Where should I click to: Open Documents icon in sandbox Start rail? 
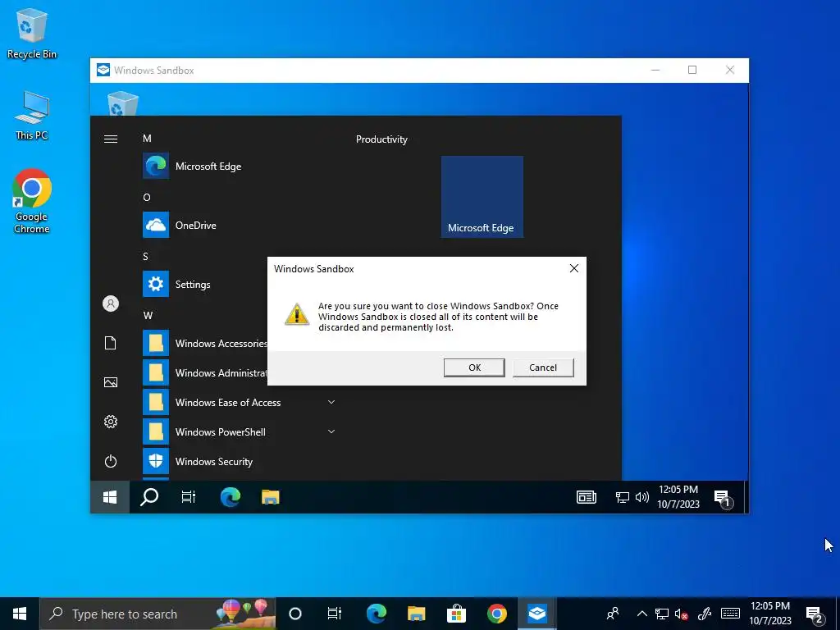point(111,343)
